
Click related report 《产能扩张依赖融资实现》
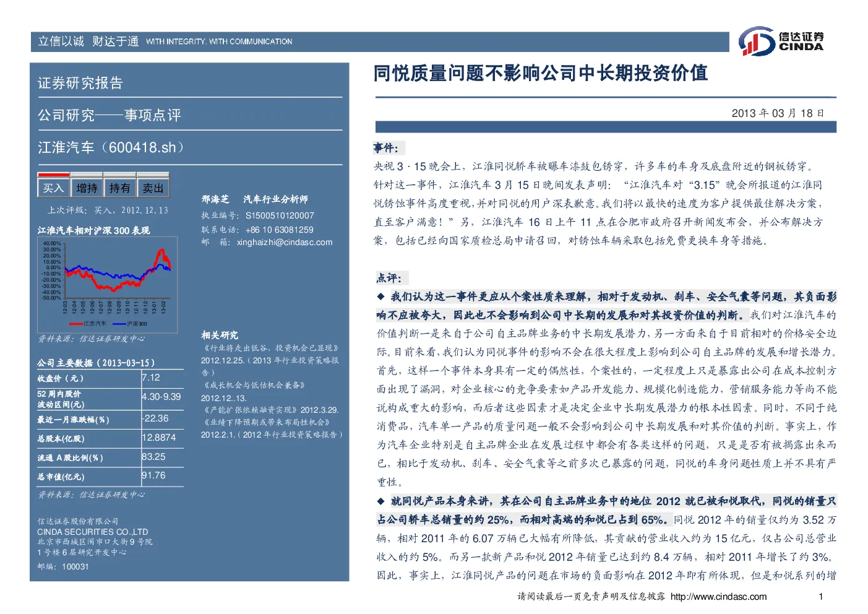click(250, 410)
